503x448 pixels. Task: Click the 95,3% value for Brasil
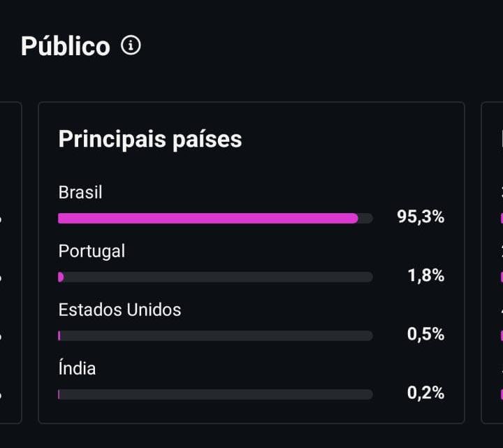click(x=421, y=217)
